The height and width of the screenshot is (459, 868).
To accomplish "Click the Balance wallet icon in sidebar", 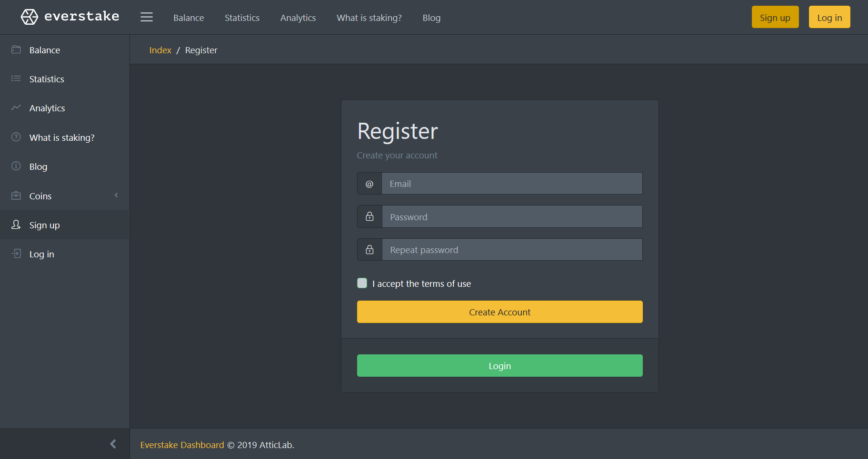I will coord(16,49).
